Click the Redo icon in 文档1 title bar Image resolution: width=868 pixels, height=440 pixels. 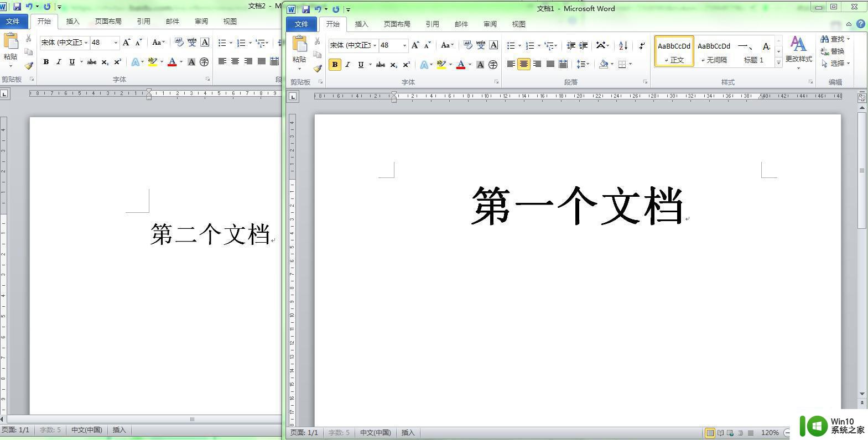point(336,9)
